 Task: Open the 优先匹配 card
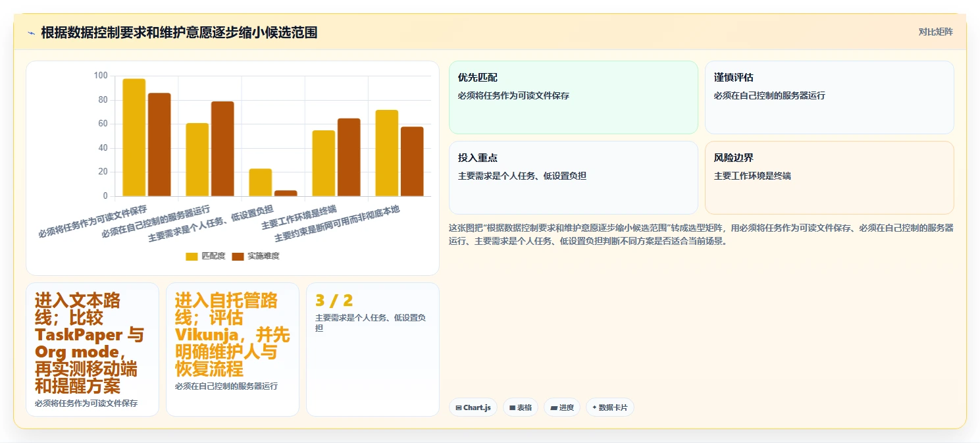[x=573, y=97]
